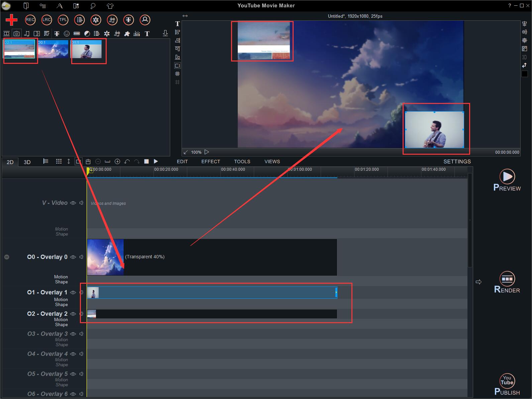Click the zoom out minus circle on timeline
This screenshot has width=532, height=399.
98,161
